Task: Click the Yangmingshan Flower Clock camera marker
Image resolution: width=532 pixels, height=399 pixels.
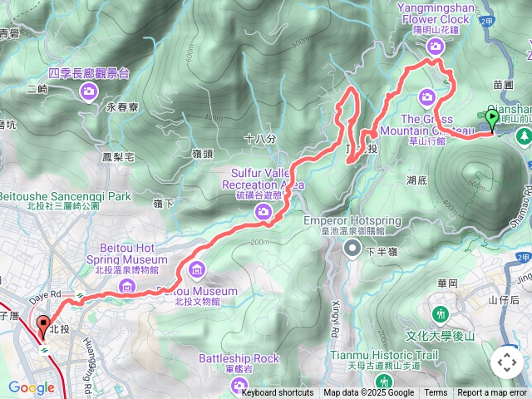Action: [436, 47]
